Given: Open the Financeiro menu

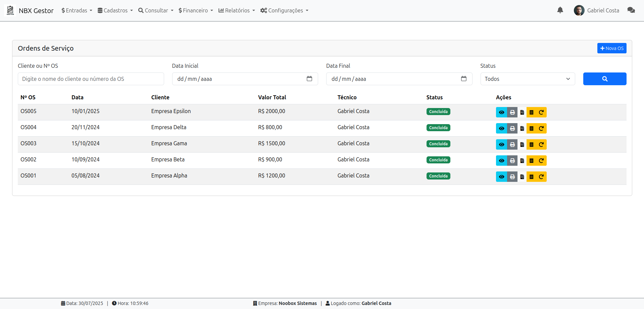Looking at the screenshot, I should pos(196,10).
